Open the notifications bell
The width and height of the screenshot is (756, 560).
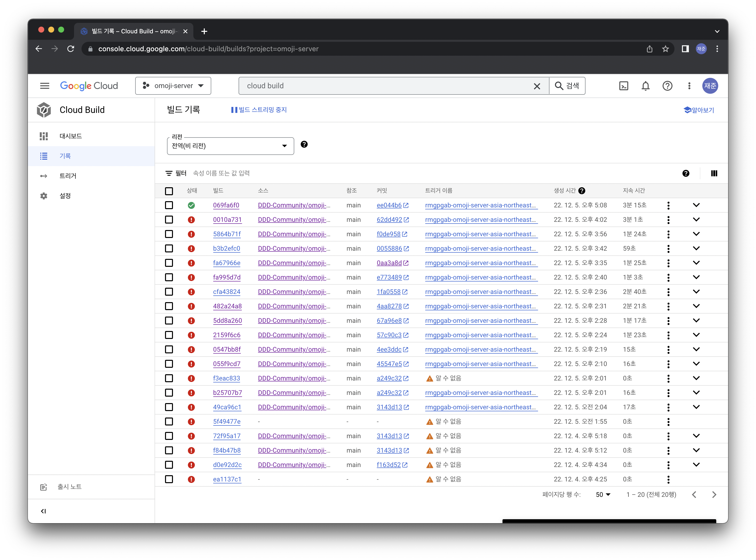pyautogui.click(x=645, y=86)
